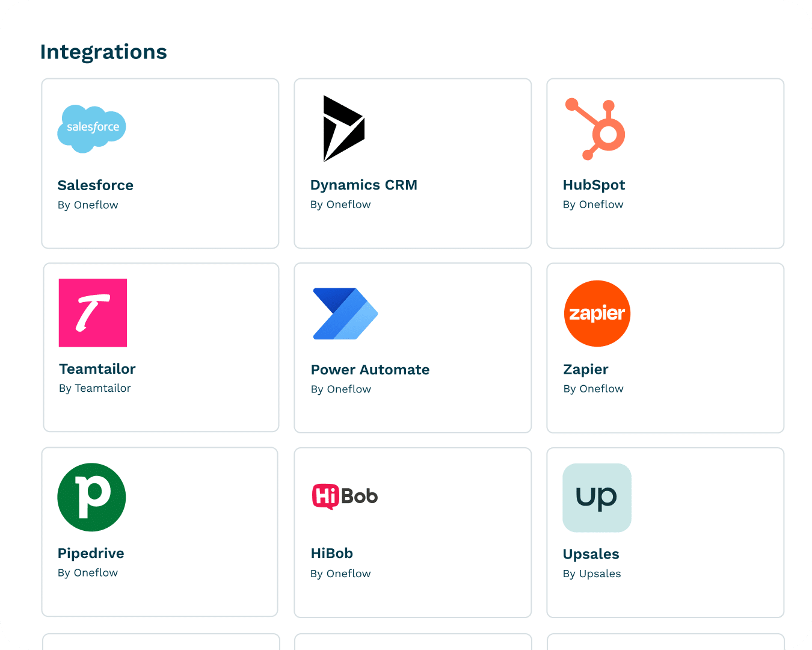The width and height of the screenshot is (812, 650).
Task: Open the HiBob integration title
Action: point(331,553)
